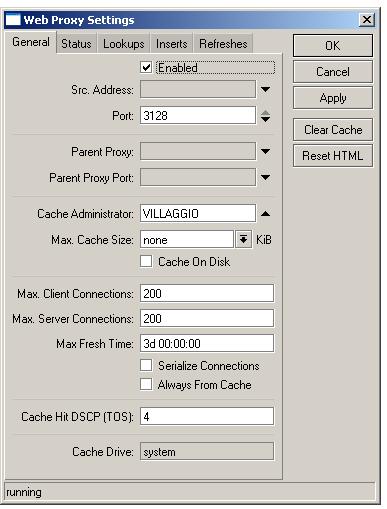Enable Cache On Disk checkbox
The width and height of the screenshot is (387, 509).
coord(146,261)
